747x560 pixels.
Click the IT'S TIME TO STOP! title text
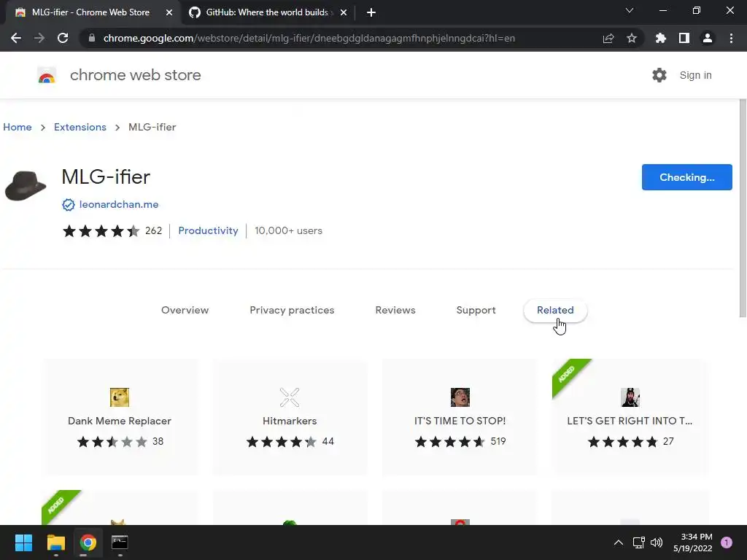pos(460,421)
